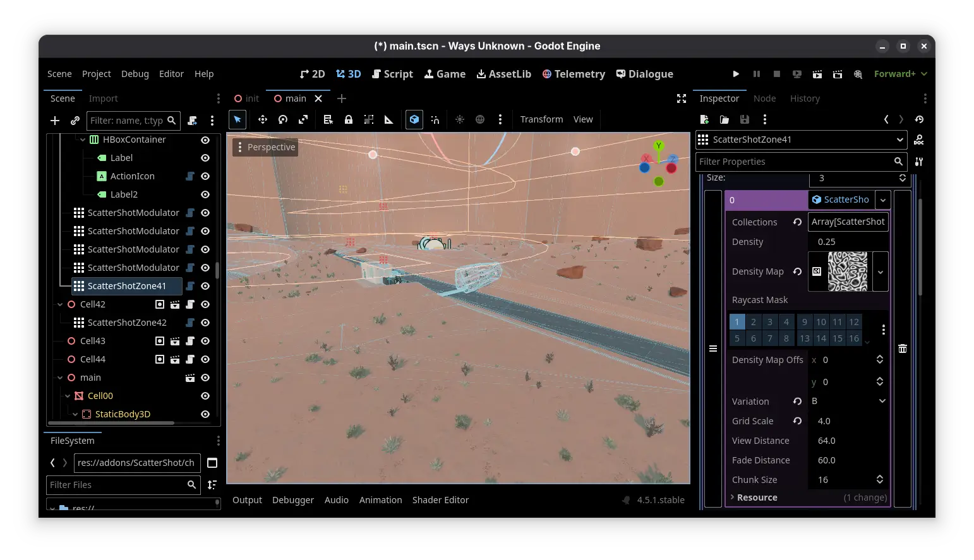Click the delete array element trash icon

pos(903,349)
